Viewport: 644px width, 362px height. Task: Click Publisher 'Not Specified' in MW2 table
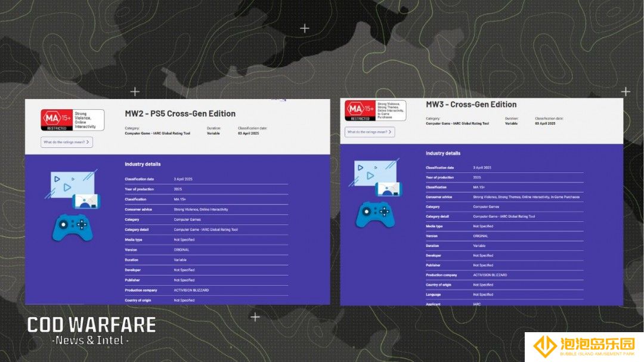point(184,280)
